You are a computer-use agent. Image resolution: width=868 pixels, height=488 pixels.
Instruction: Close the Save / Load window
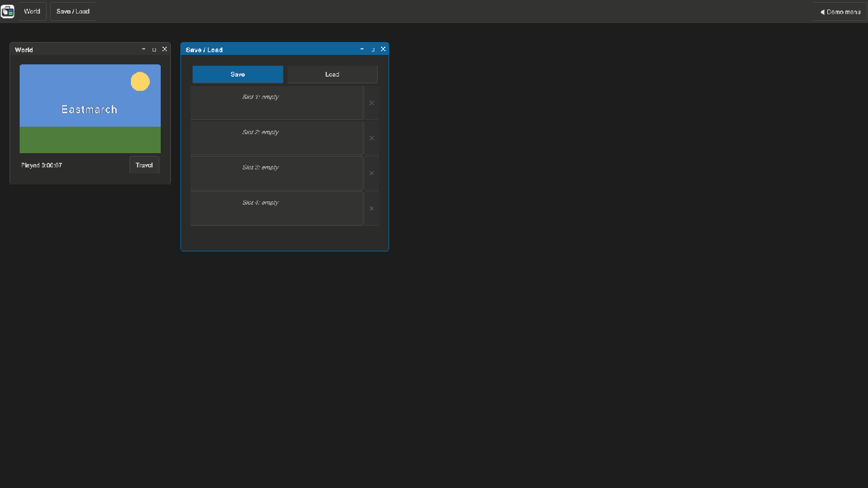(383, 49)
